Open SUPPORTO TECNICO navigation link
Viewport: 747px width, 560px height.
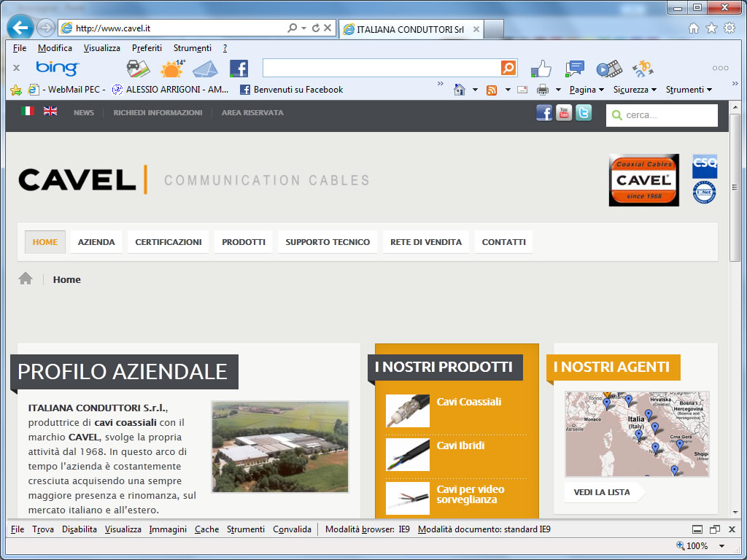click(x=328, y=242)
